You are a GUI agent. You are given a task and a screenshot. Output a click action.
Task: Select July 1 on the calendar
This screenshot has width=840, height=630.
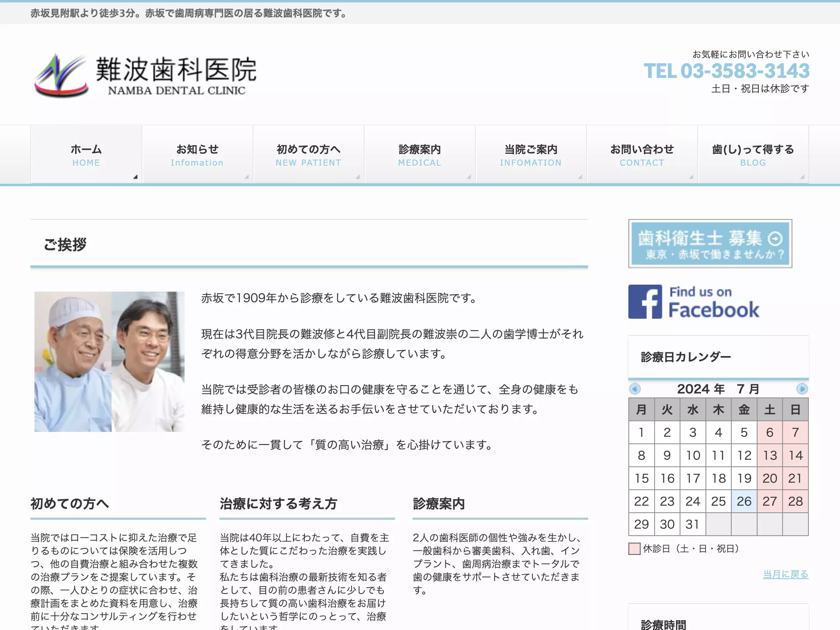pos(641,432)
